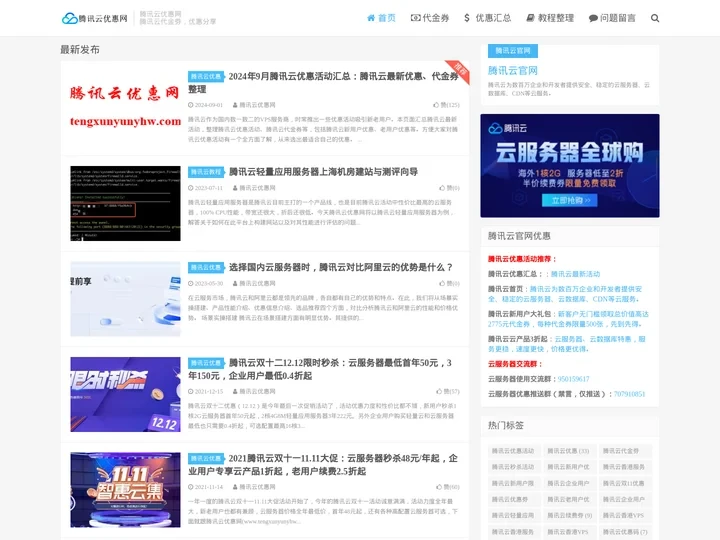Click 腾讯云优惠 badge on the 2024年9月 post

pyautogui.click(x=206, y=76)
